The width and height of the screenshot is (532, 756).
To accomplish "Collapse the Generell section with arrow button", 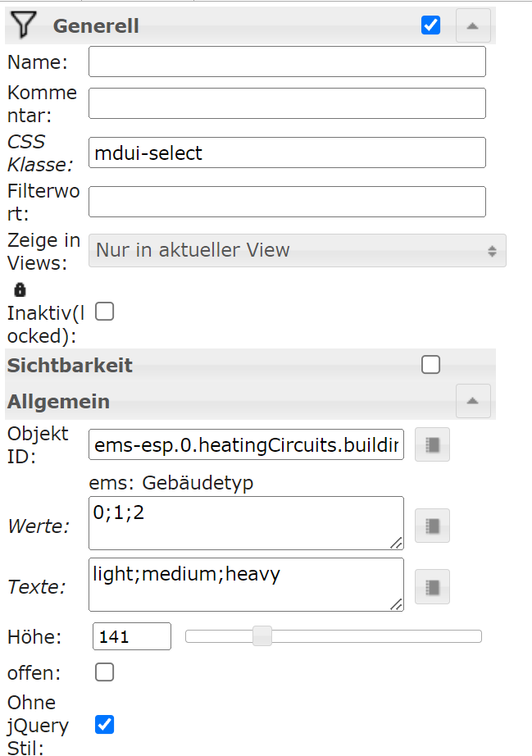I will click(472, 26).
